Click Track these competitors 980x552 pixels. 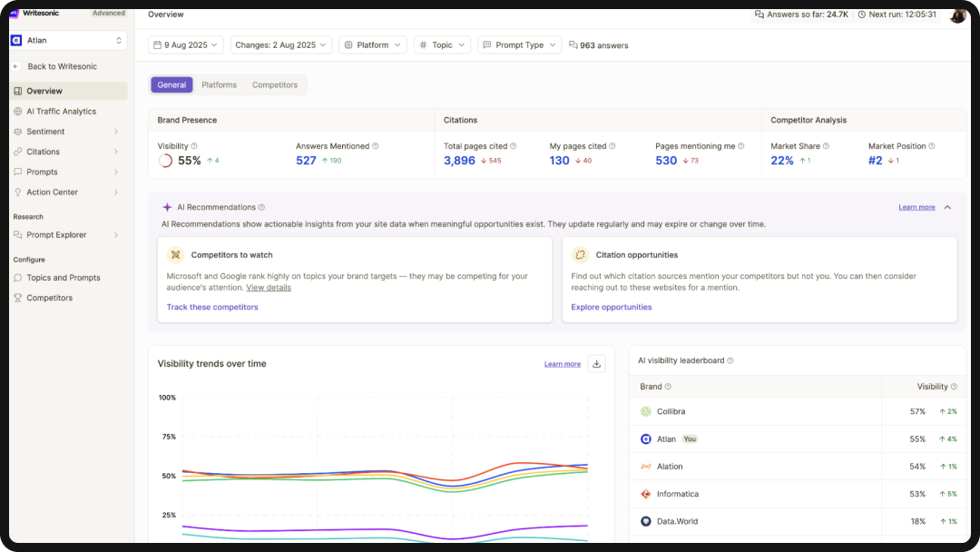[x=212, y=307]
